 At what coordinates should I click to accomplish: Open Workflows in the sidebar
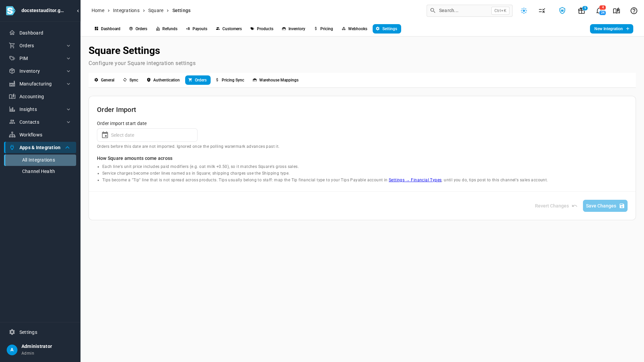(40, 135)
